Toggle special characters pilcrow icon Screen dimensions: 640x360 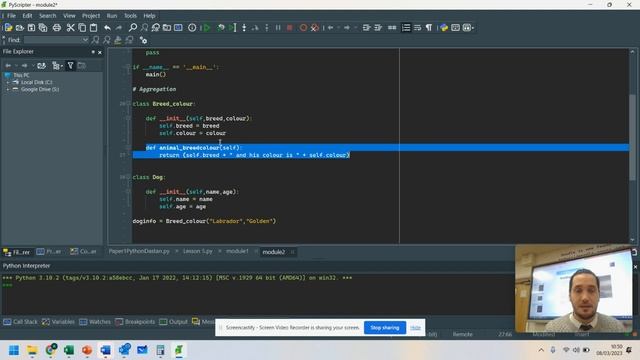pyautogui.click(x=429, y=28)
